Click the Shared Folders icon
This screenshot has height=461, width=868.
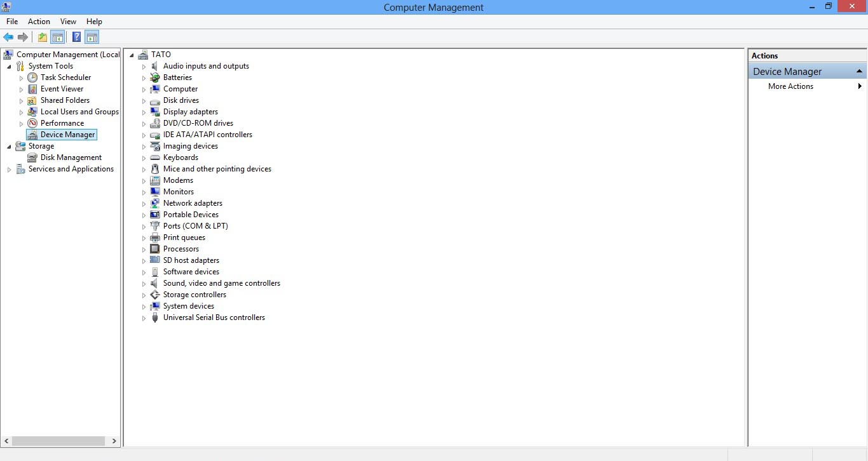click(x=32, y=100)
